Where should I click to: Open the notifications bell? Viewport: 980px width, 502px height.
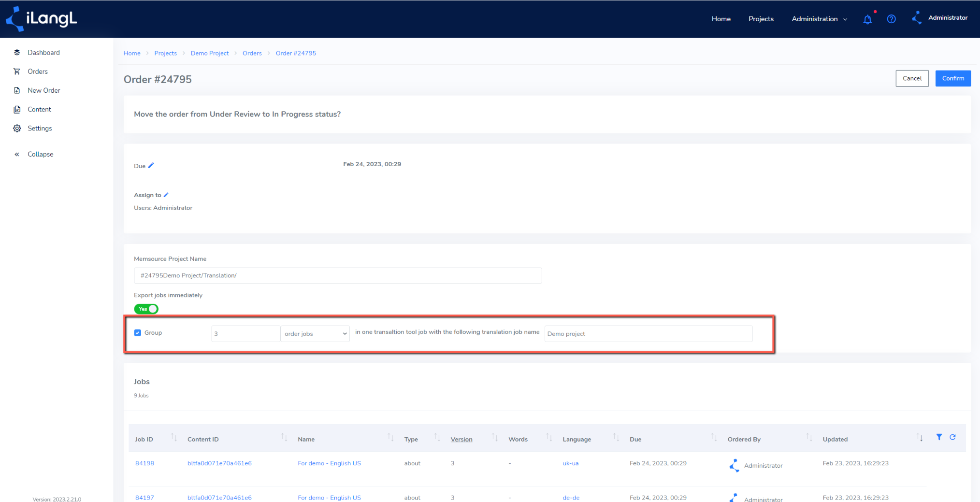click(x=867, y=19)
